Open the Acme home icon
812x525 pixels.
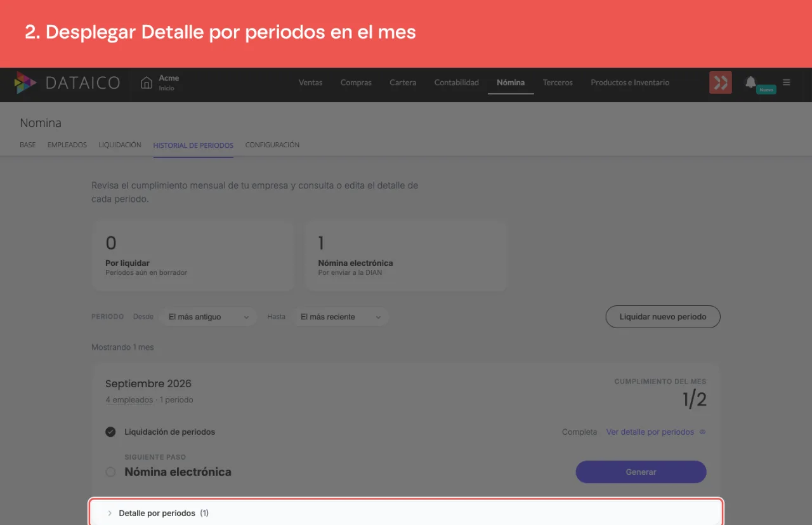pyautogui.click(x=147, y=83)
